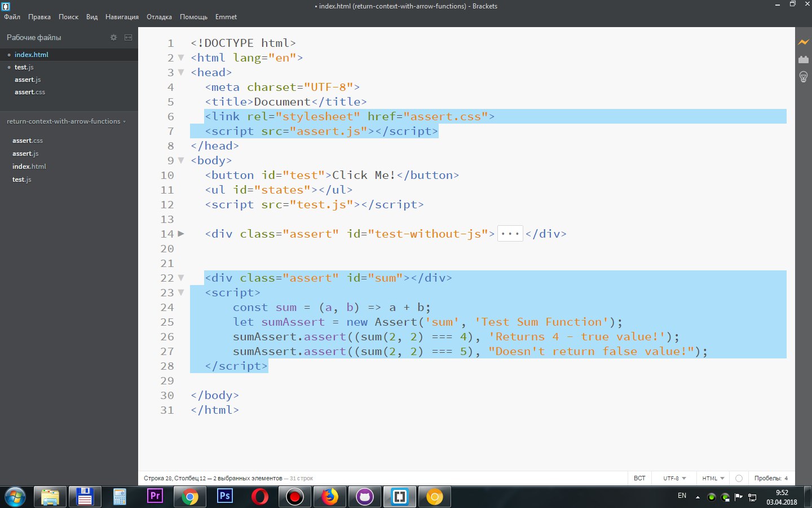Switch to the purple cat GitHub app
Viewport: 812px width, 508px height.
click(x=365, y=497)
